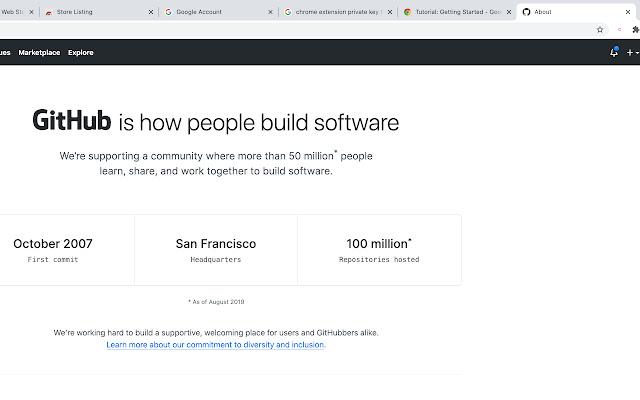This screenshot has height=400, width=640.
Task: Click the browser address bar
Action: 300,30
